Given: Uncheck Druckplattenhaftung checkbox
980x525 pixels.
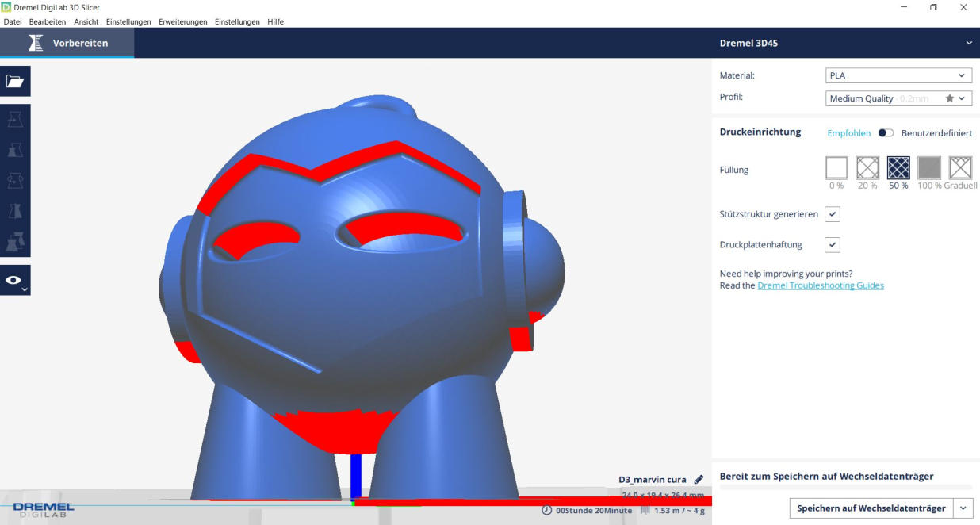Looking at the screenshot, I should pyautogui.click(x=833, y=245).
